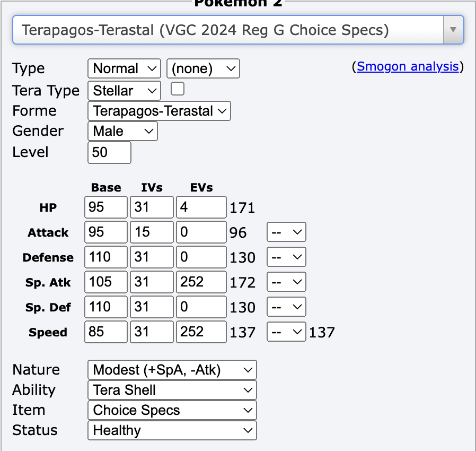Image resolution: width=476 pixels, height=451 pixels.
Task: Click the HP EVs field showing 4
Action: tap(201, 207)
